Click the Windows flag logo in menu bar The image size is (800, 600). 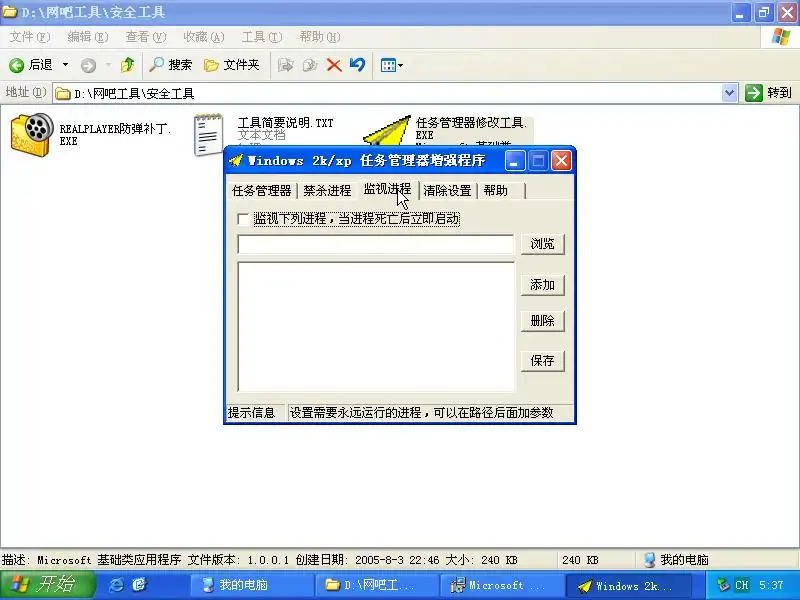click(781, 37)
